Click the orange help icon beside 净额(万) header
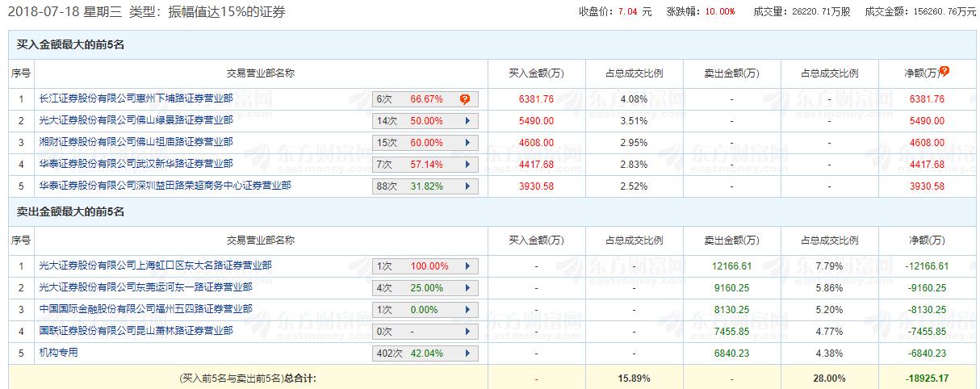 tap(944, 71)
